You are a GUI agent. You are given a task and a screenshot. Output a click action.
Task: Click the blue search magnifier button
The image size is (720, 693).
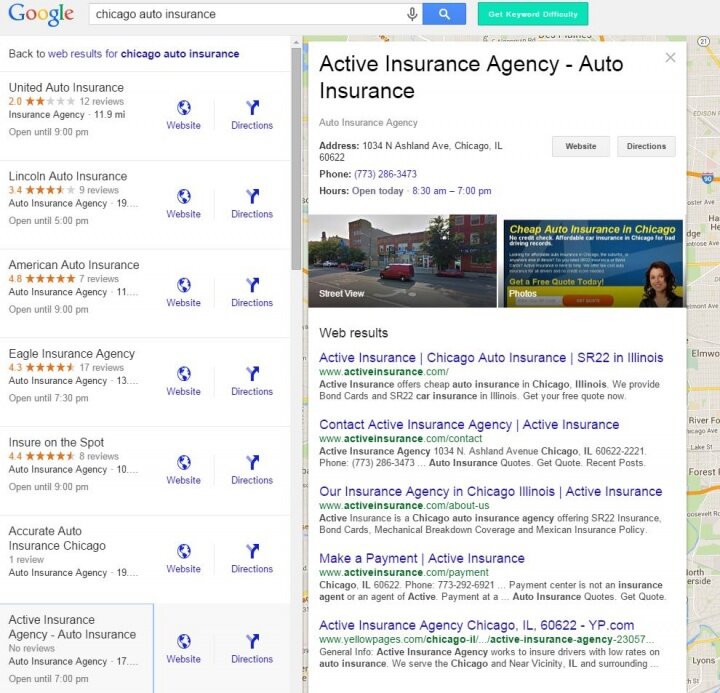[444, 14]
